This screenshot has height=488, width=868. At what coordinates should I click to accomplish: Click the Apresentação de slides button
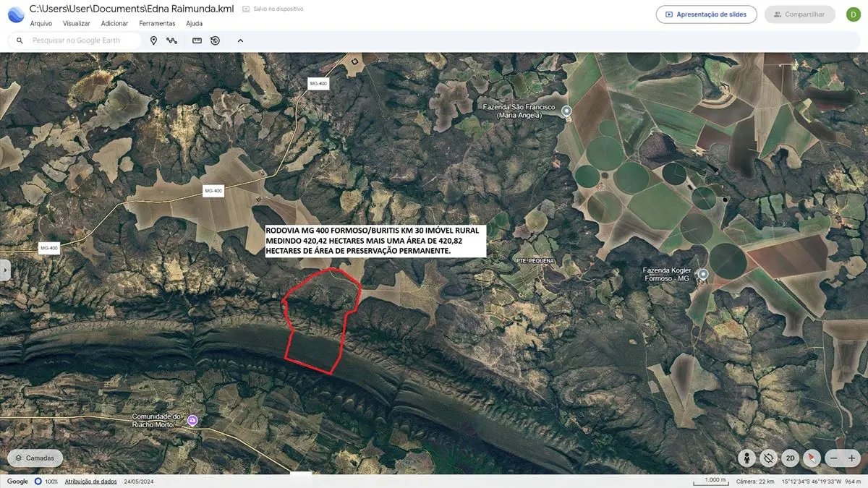click(x=706, y=14)
